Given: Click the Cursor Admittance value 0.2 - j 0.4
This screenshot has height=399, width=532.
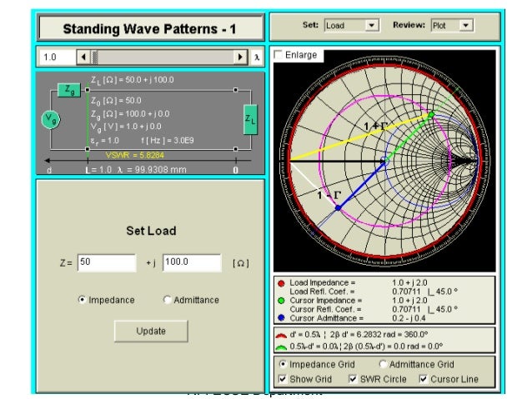Looking at the screenshot, I should pyautogui.click(x=409, y=318).
